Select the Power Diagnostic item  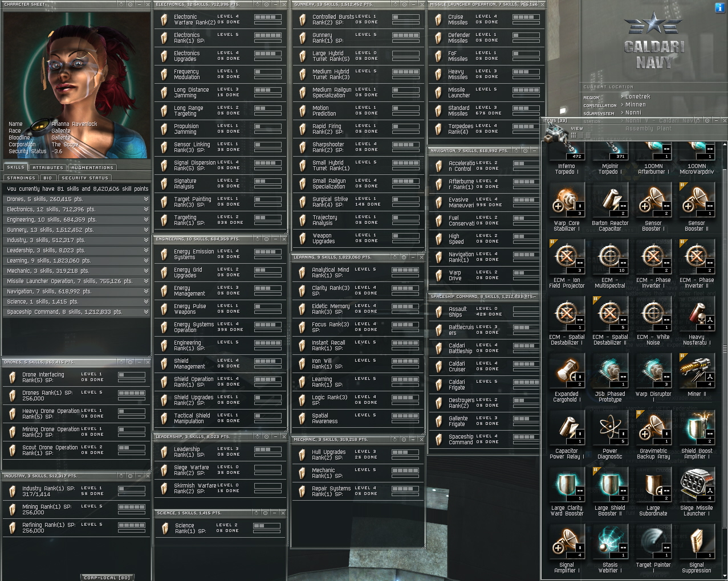click(610, 435)
